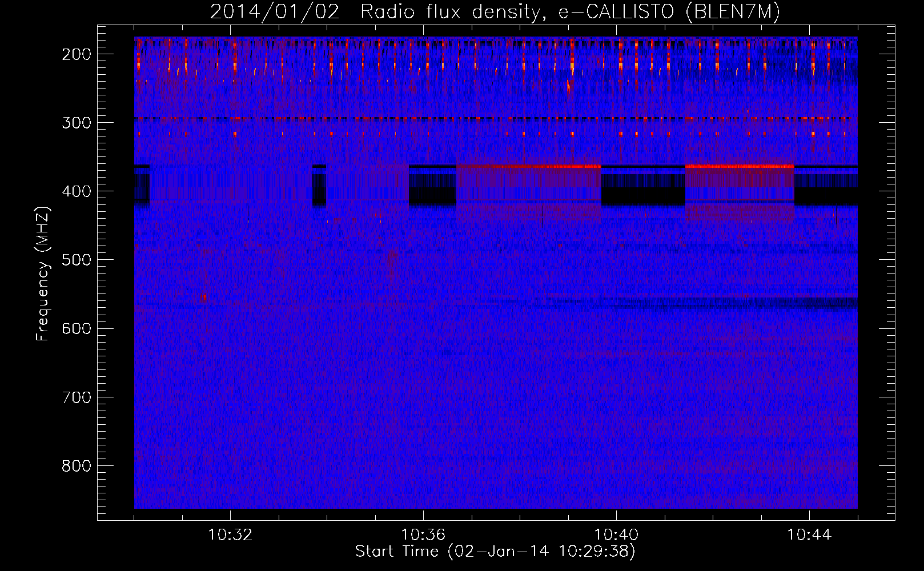Select the 300 frequency tick label
Image resolution: width=924 pixels, height=571 pixels.
click(x=77, y=123)
